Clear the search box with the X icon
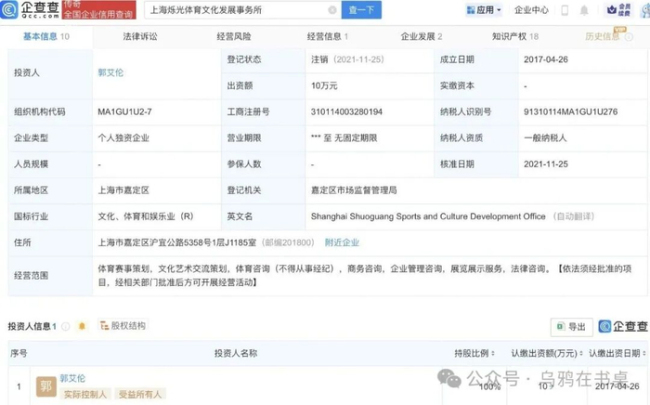The width and height of the screenshot is (650, 405). [x=332, y=11]
